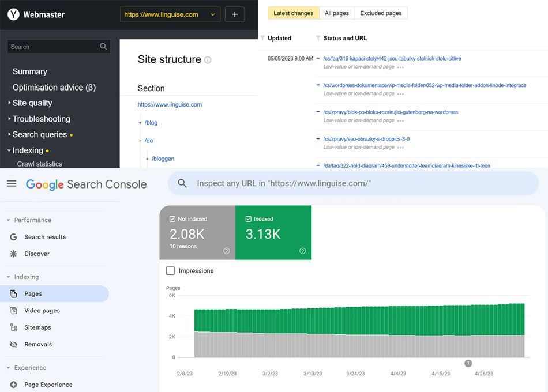
Task: Click the Video pages icon
Action: (13, 311)
